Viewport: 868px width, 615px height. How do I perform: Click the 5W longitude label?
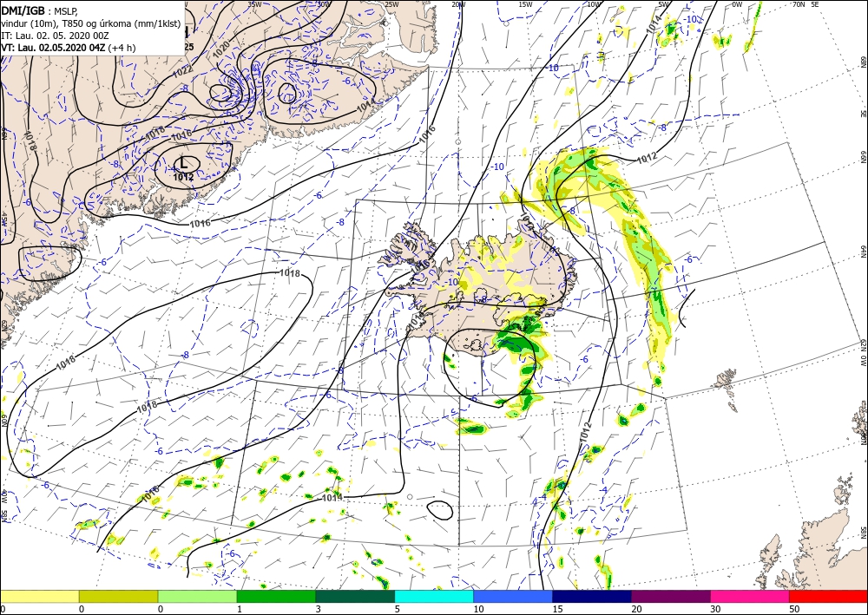pyautogui.click(x=664, y=4)
